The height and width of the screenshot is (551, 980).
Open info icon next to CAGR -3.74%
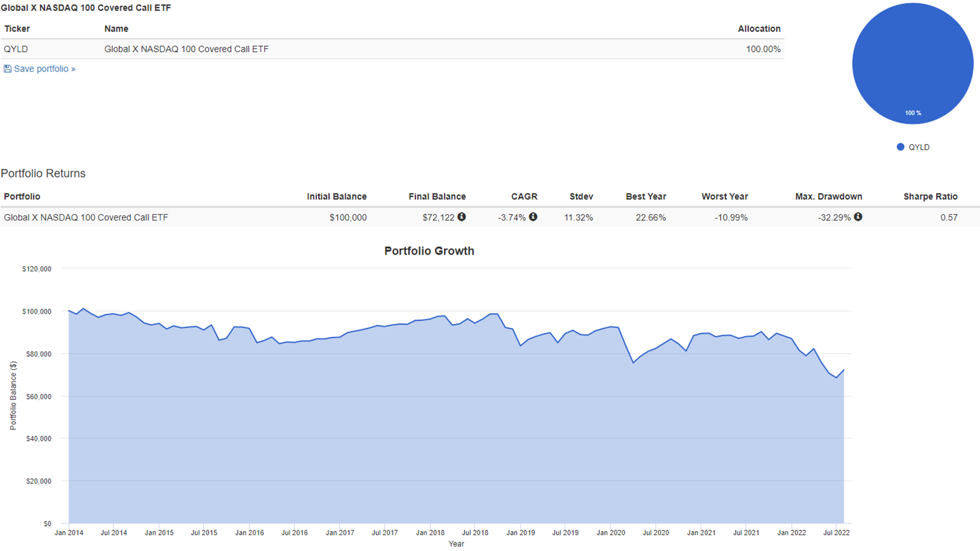533,217
